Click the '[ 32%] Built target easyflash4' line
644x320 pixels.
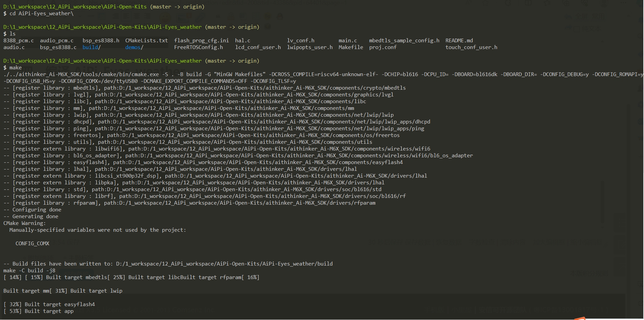pyautogui.click(x=49, y=304)
